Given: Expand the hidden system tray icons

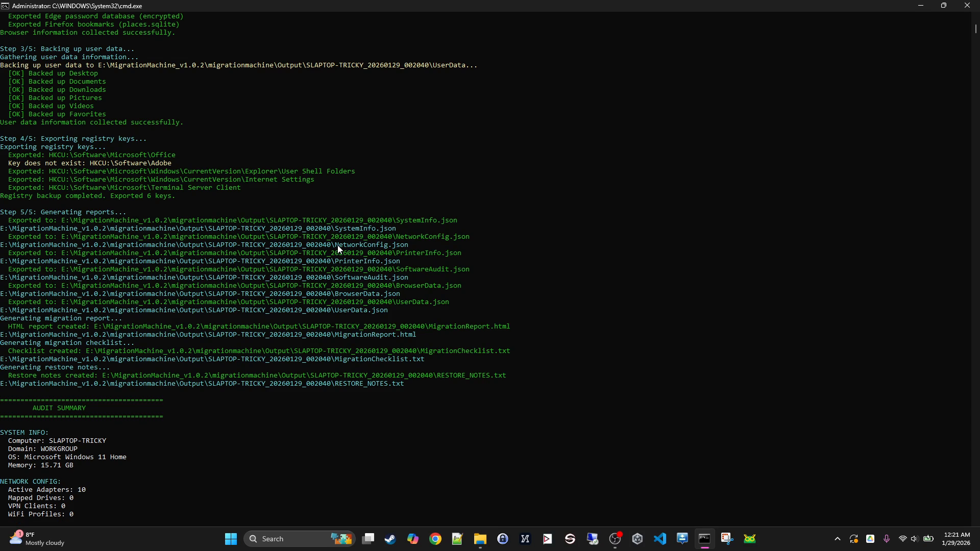Looking at the screenshot, I should tap(837, 539).
